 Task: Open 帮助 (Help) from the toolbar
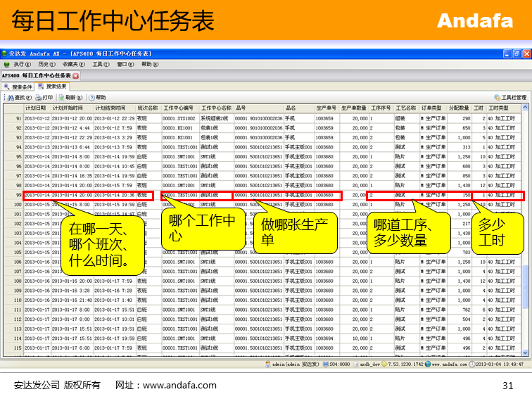pos(92,98)
